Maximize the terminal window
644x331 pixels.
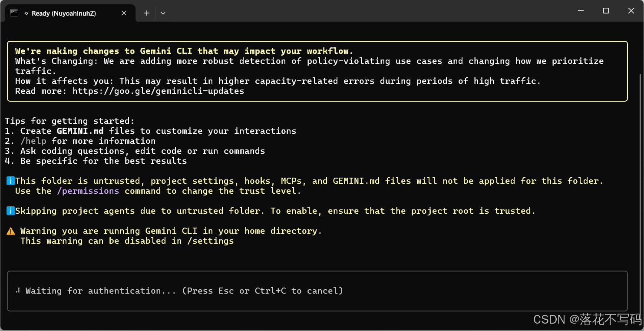coord(606,10)
